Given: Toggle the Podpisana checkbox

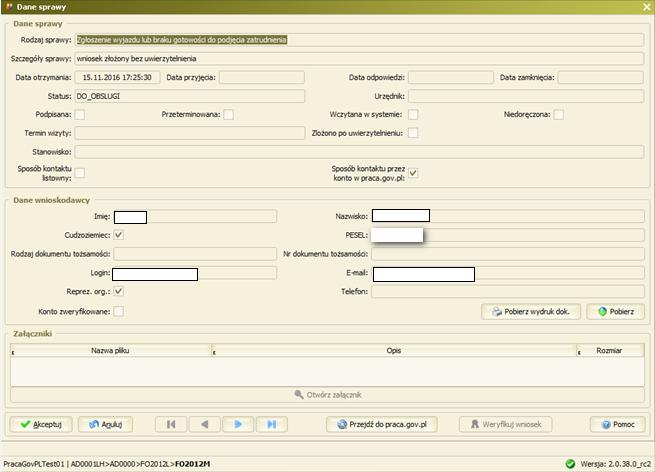Looking at the screenshot, I should [80, 114].
